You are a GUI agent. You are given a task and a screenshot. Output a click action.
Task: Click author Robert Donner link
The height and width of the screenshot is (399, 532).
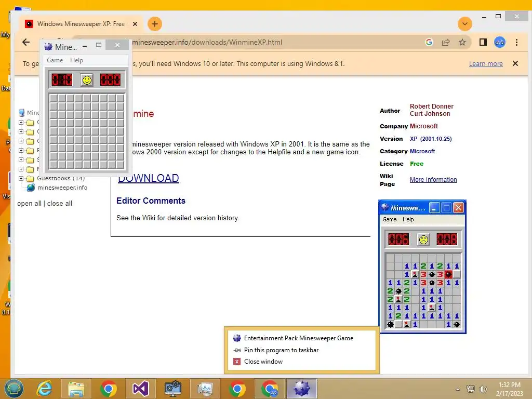pos(432,106)
